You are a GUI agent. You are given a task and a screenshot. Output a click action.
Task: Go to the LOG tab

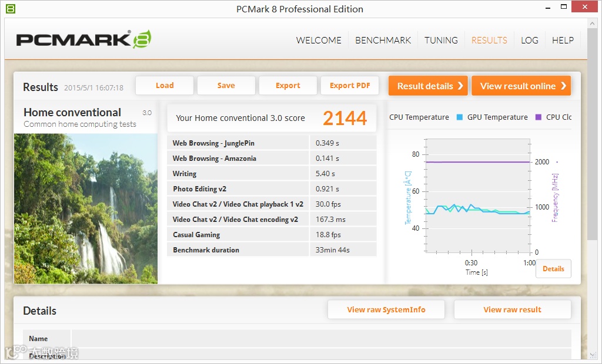coord(530,41)
